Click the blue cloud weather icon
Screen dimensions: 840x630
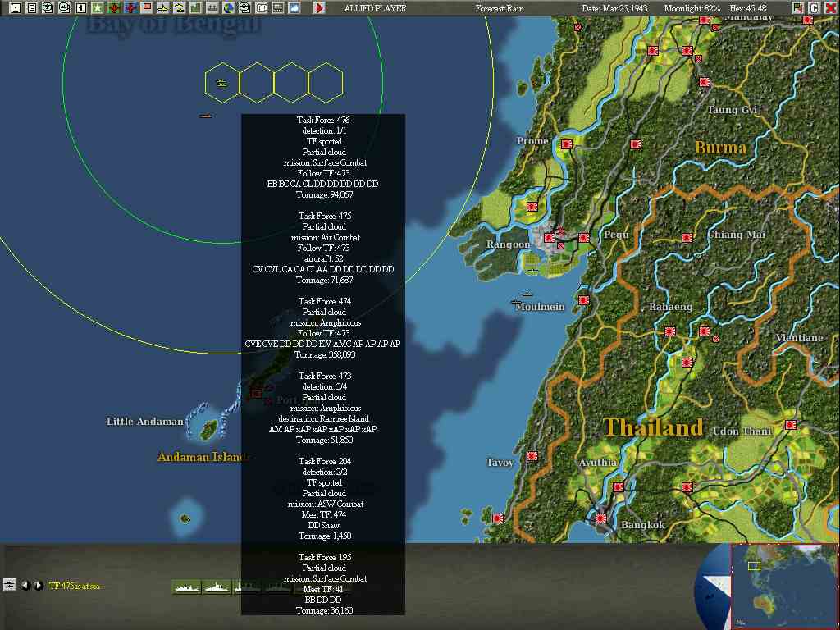point(294,8)
